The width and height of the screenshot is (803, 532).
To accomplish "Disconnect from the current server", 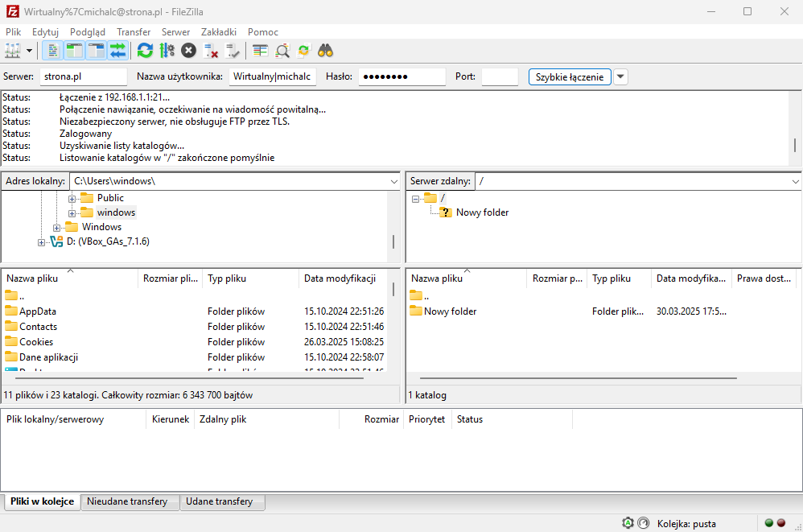I will tap(211, 51).
